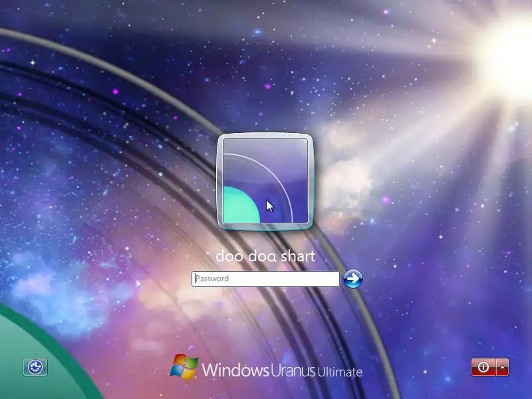Screen dimensions: 532x399
Task: Click the Ease of Access icon
Action: (x=35, y=367)
